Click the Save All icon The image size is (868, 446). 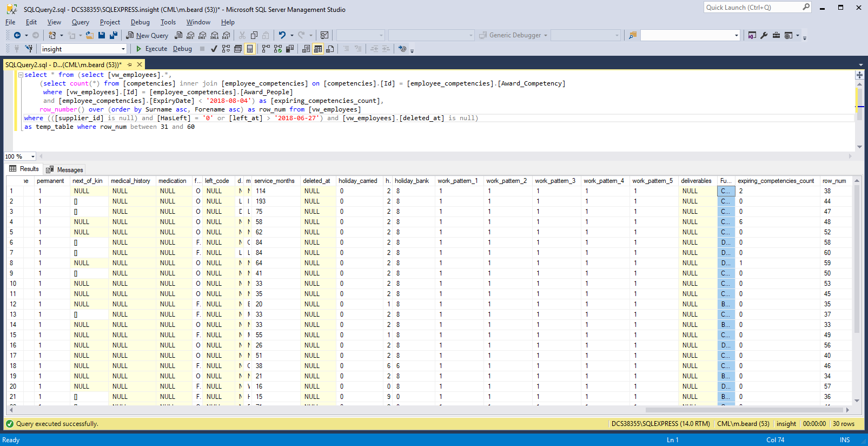pos(114,35)
